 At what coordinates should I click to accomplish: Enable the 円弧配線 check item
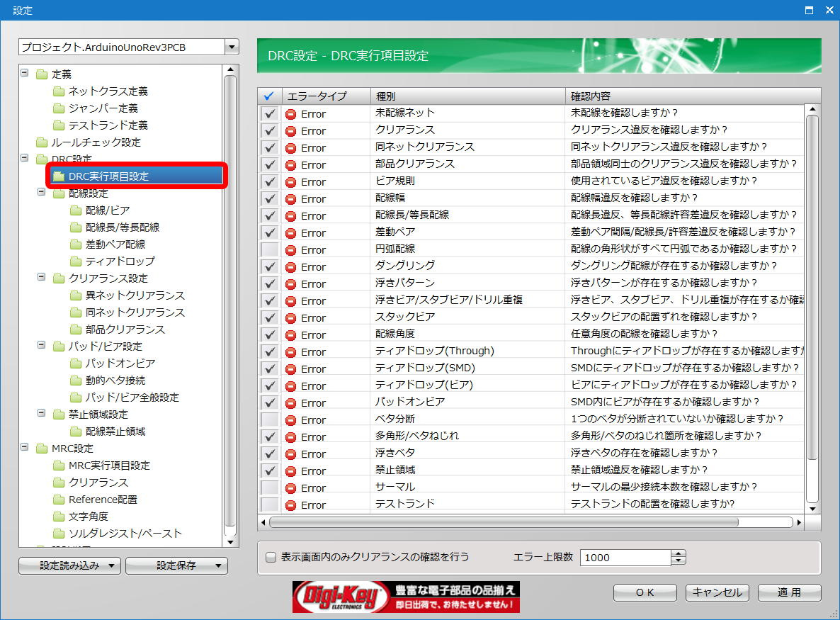[x=269, y=249]
